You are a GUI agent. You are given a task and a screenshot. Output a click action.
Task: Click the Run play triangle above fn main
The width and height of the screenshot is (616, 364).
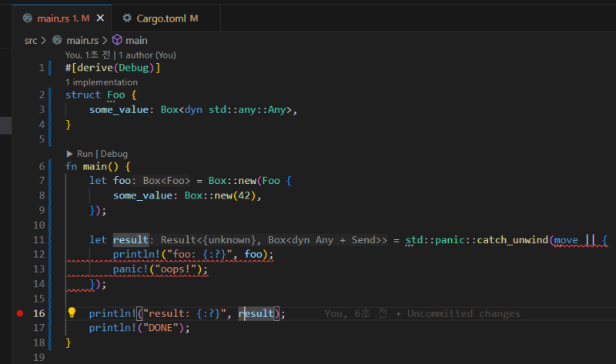(70, 154)
